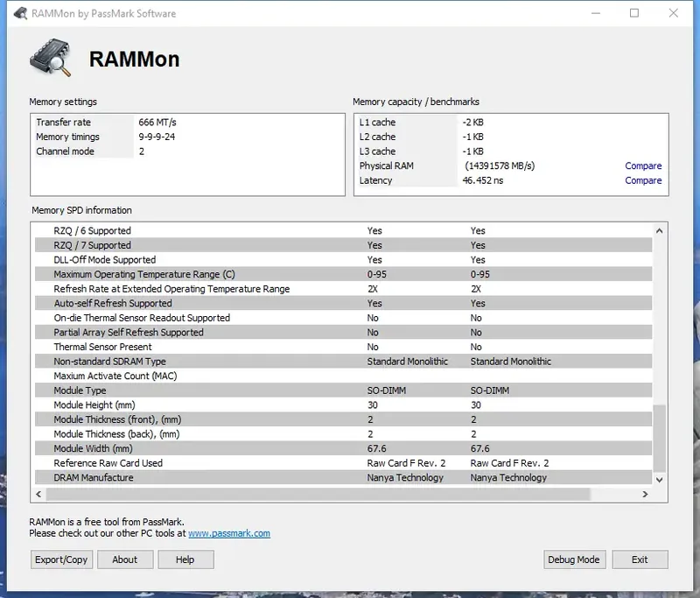Click the title bar RAMMon app icon
Viewport: 700px width, 598px height.
click(x=20, y=13)
